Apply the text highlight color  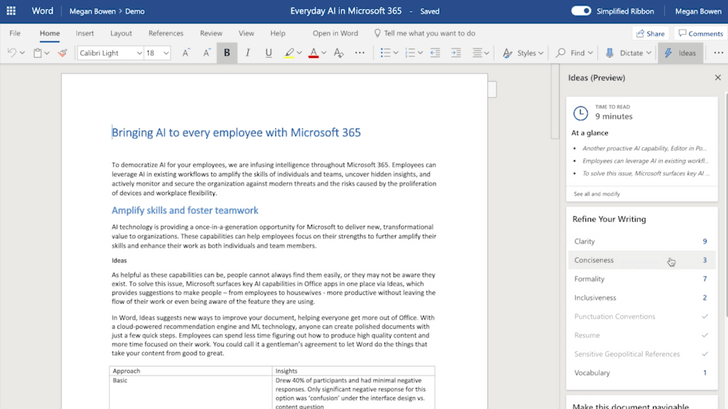[289, 53]
